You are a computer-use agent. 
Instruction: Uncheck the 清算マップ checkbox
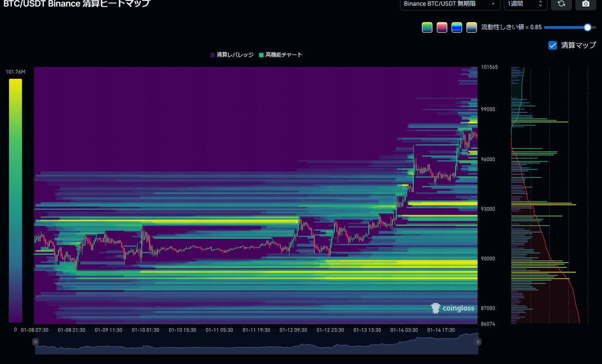552,45
